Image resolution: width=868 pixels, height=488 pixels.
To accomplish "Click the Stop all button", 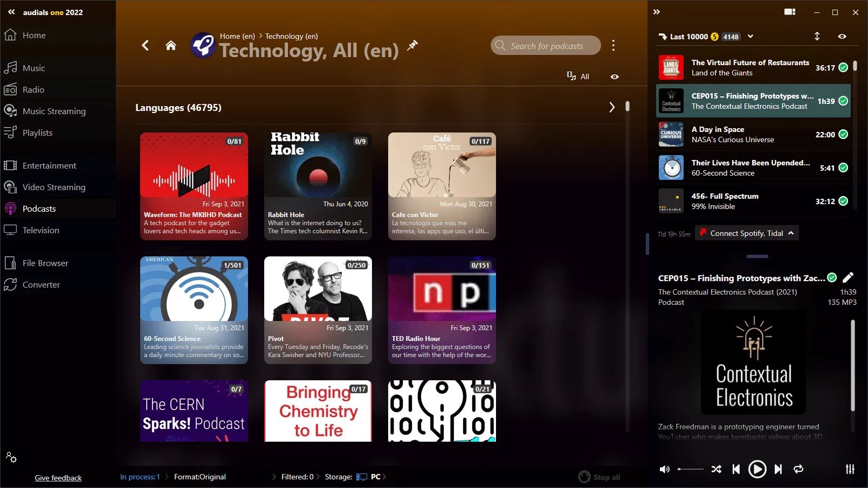I will 600,477.
